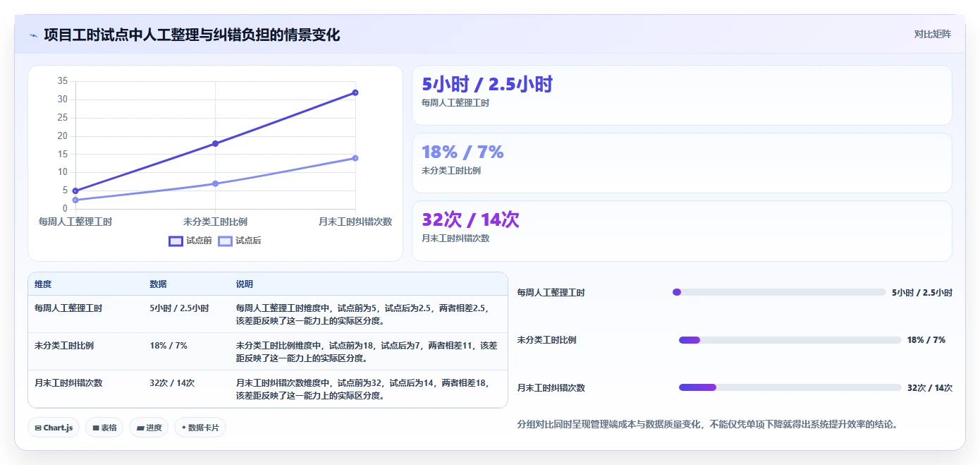Toggle the 试点后 legend item
The image size is (980, 465).
240,241
